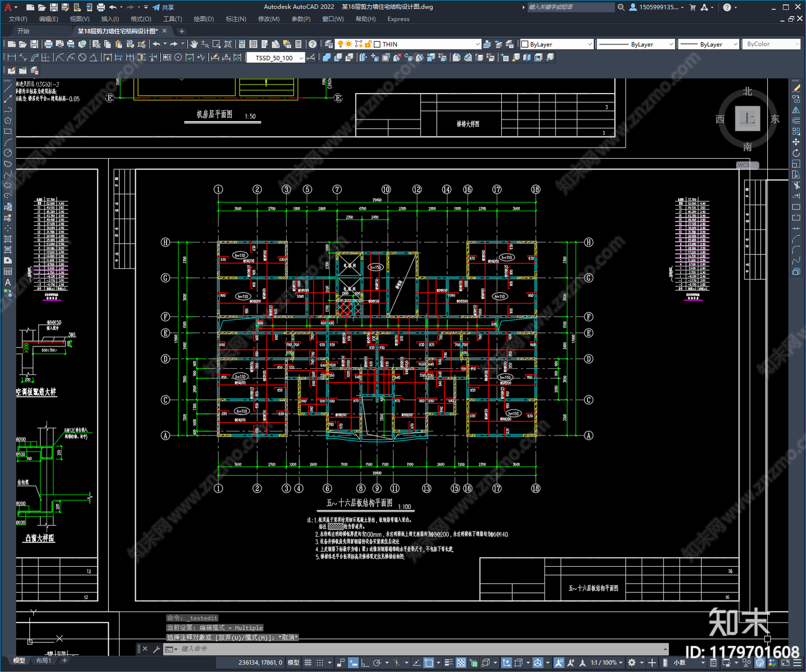The width and height of the screenshot is (806, 672).
Task: Select the Line tool in Draw toolbar
Action: (x=8, y=88)
